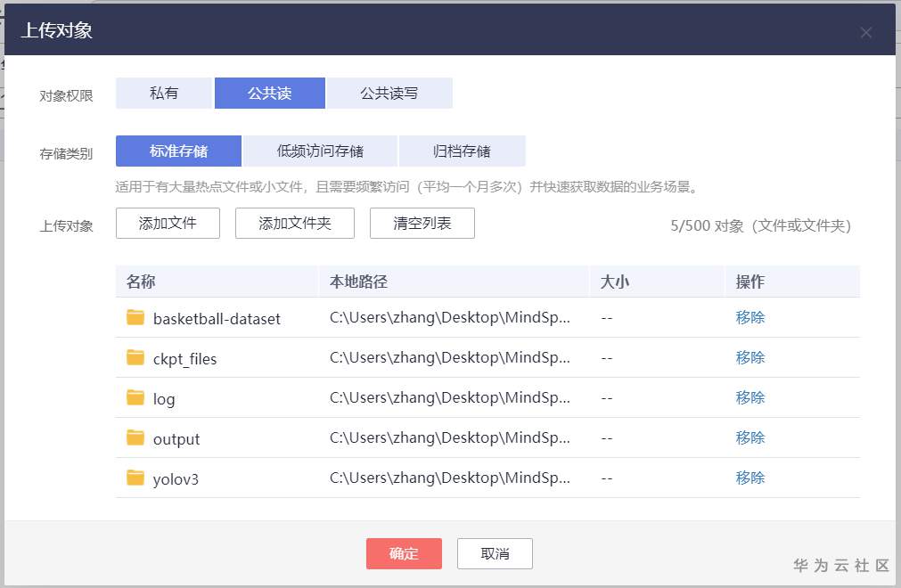Remove log folder via 移除 link
This screenshot has height=588, width=901.
coord(749,398)
